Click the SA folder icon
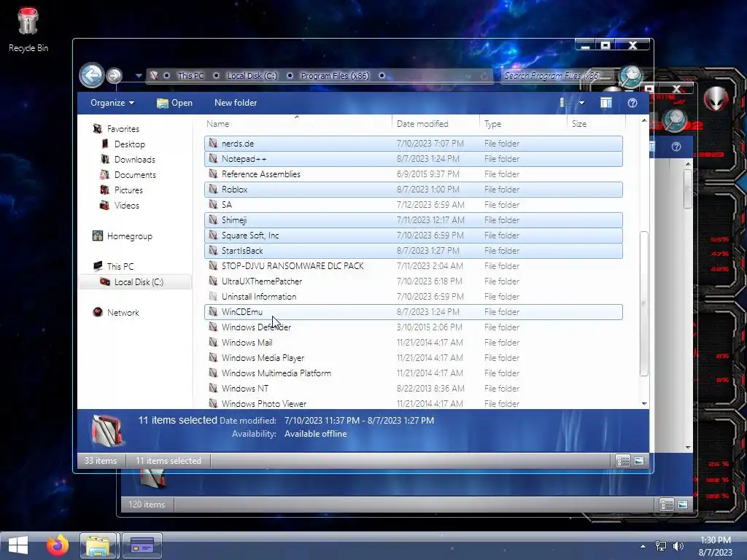747x560 pixels. [x=213, y=204]
